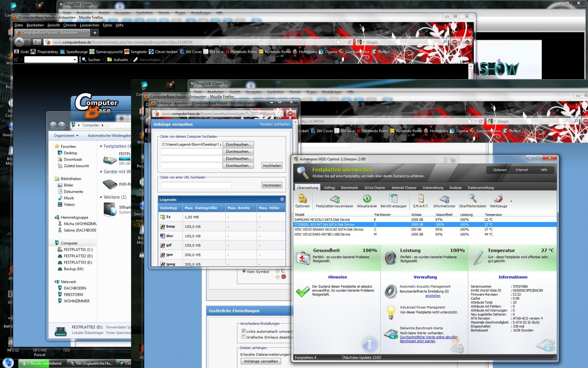Click the einstellen link under Acoustic Management
Screen dimensions: 588x368
click(433, 296)
